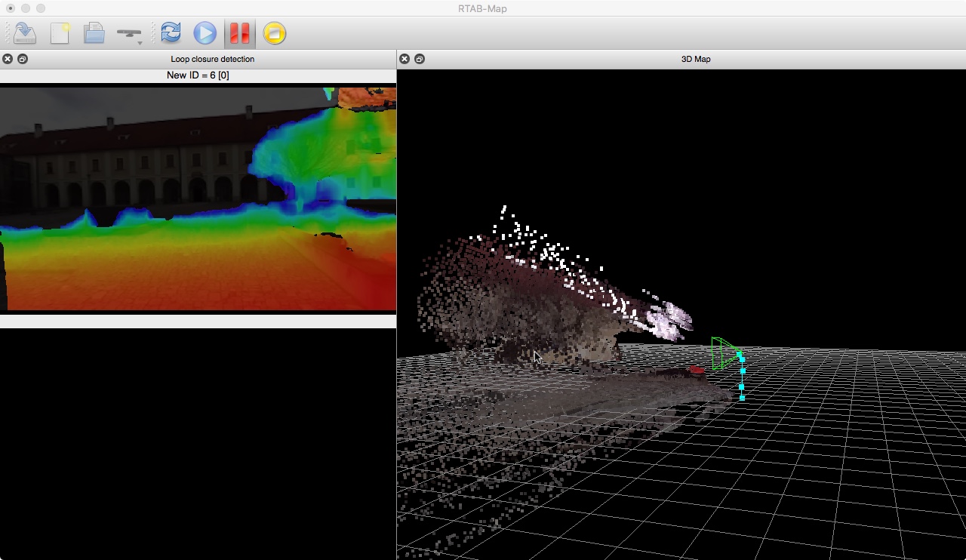Image resolution: width=966 pixels, height=560 pixels.
Task: Toggle the red pause button
Action: click(240, 33)
